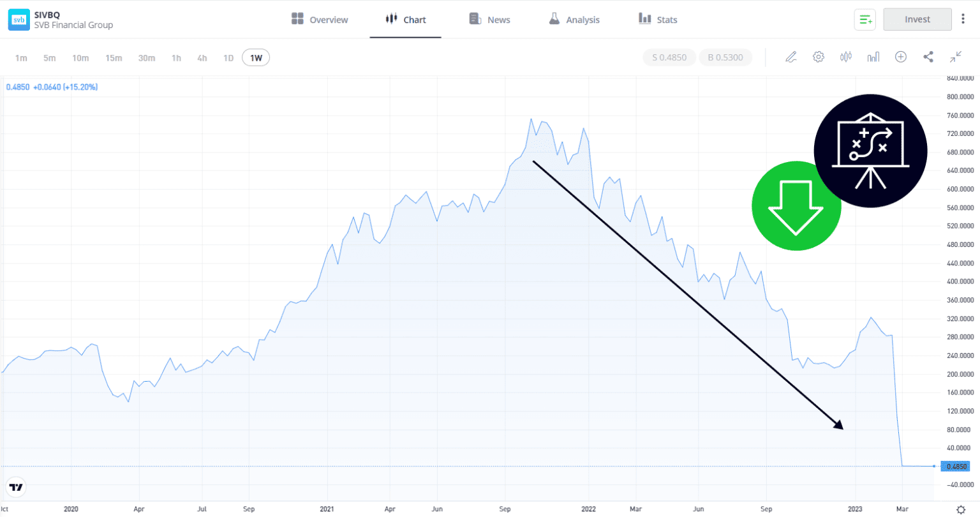Toggle the 1W timeframe
Image resolution: width=980 pixels, height=517 pixels.
[x=255, y=57]
